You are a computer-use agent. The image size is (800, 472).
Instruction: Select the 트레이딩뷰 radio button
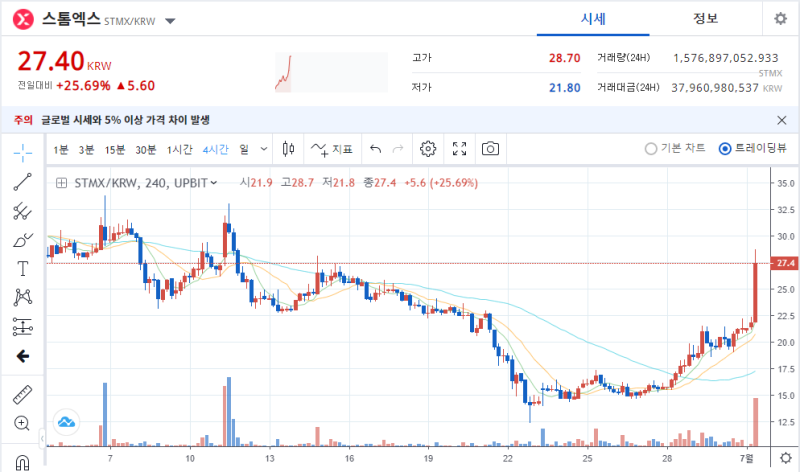click(x=725, y=149)
